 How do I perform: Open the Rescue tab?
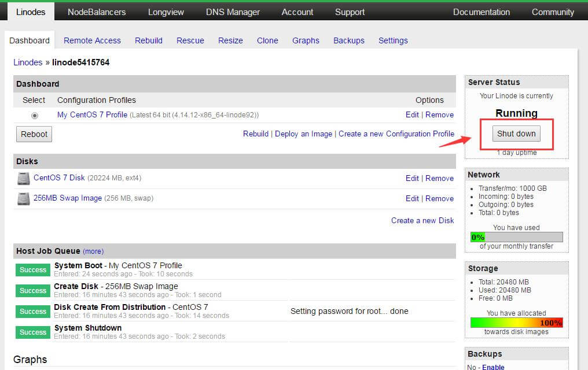coord(190,40)
